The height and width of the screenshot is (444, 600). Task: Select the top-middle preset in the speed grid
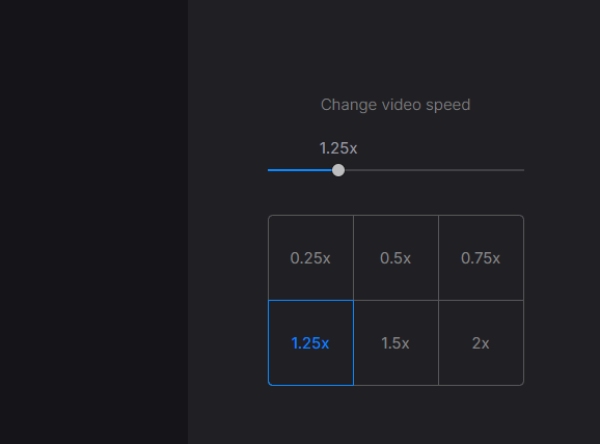point(396,258)
